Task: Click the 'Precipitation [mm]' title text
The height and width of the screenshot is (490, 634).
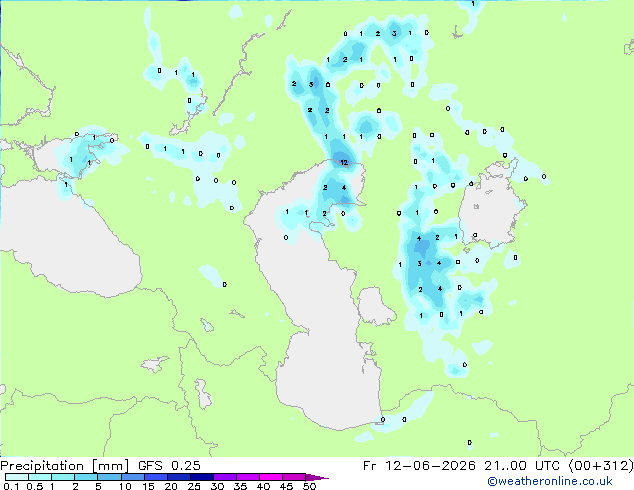Action: [x=64, y=466]
